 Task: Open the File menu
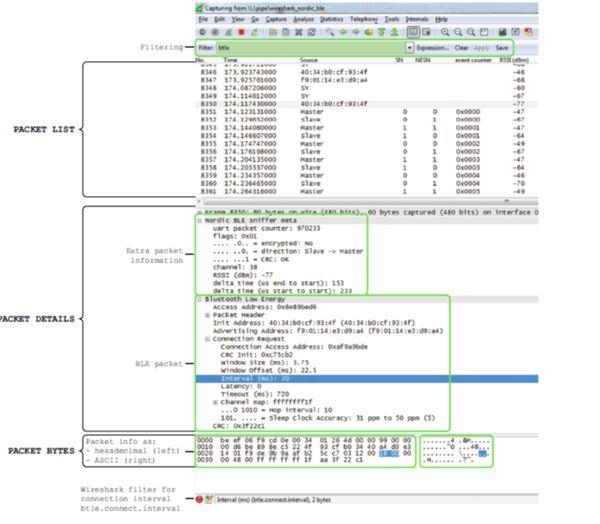pos(203,19)
